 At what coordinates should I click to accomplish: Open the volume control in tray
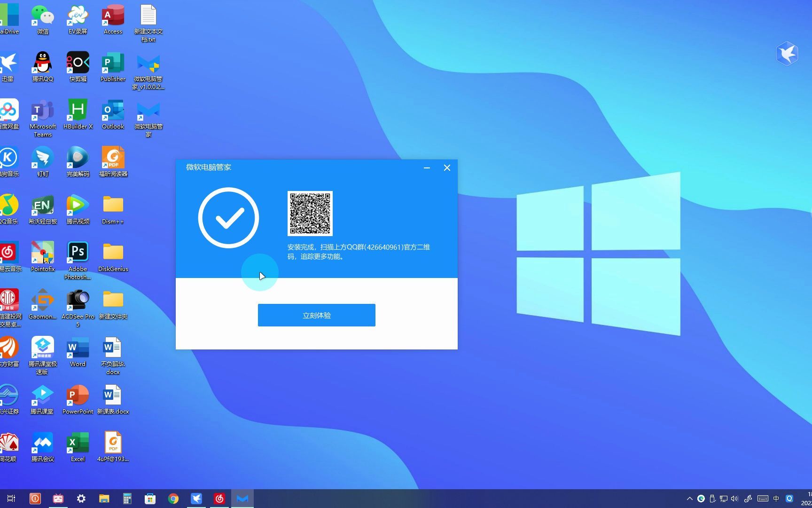pos(735,499)
